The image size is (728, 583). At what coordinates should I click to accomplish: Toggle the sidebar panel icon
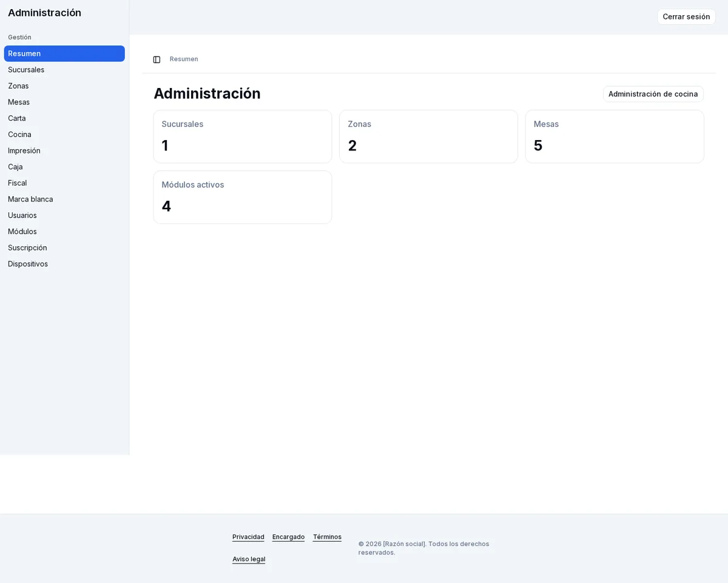pyautogui.click(x=157, y=59)
